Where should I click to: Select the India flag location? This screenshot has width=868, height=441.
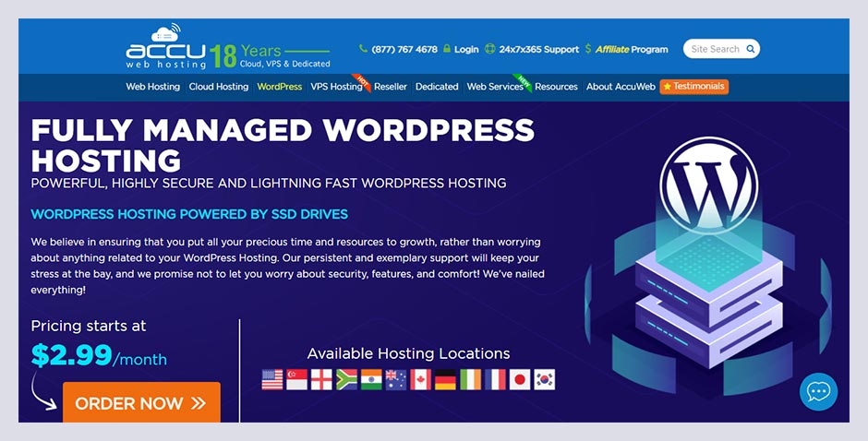coord(371,379)
